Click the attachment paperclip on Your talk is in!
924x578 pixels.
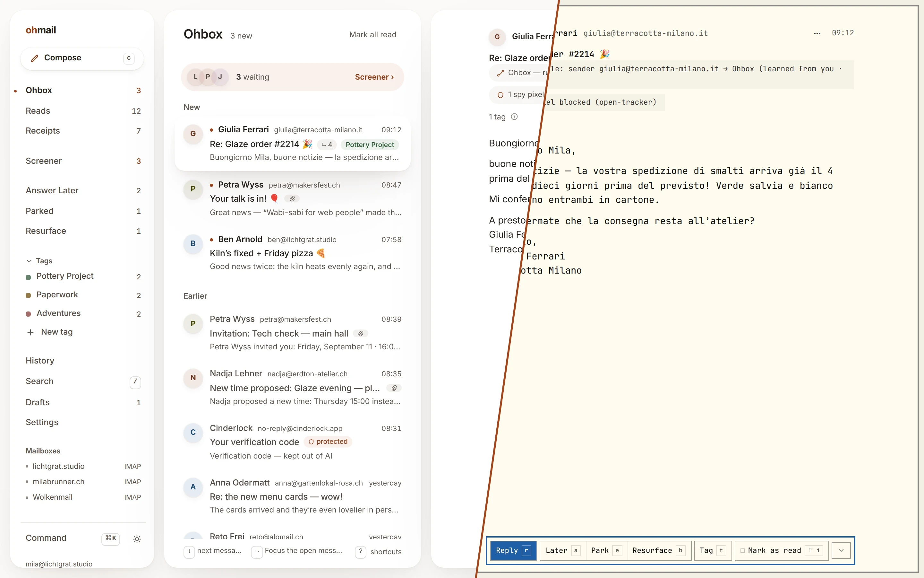click(292, 199)
